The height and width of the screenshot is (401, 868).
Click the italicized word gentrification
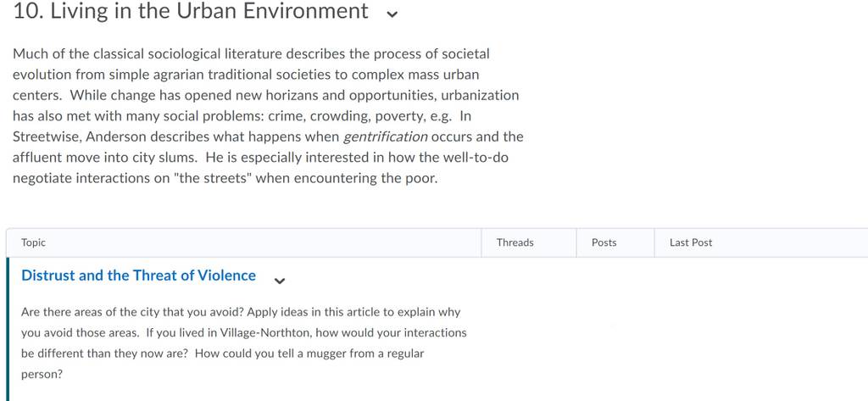click(386, 136)
